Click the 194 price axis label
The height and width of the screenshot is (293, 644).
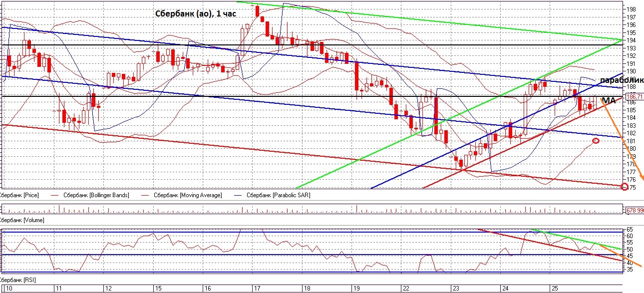pos(632,40)
